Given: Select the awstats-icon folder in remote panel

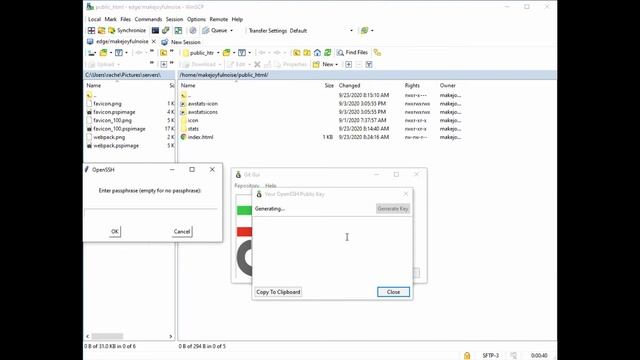Looking at the screenshot, I should pos(203,104).
